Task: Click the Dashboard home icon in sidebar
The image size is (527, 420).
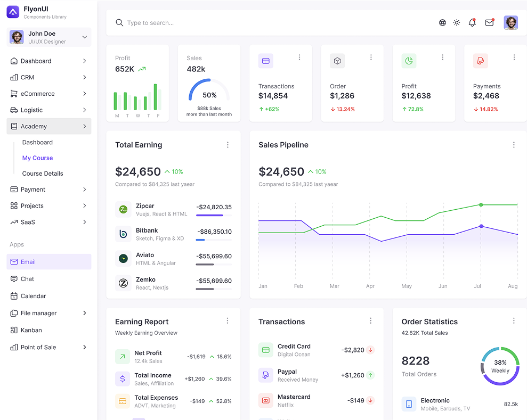Action: (14, 61)
